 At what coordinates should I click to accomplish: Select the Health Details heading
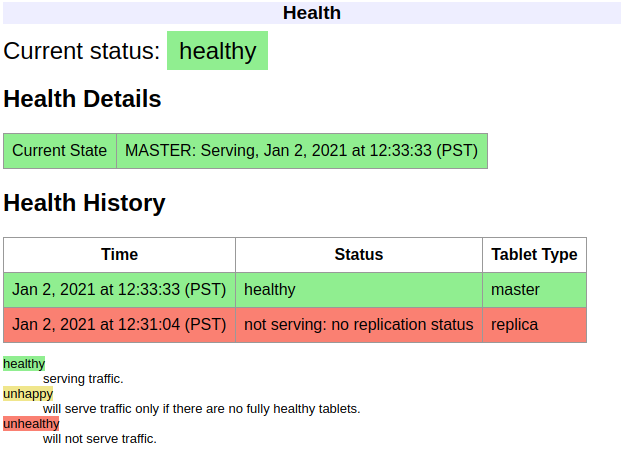coord(82,100)
